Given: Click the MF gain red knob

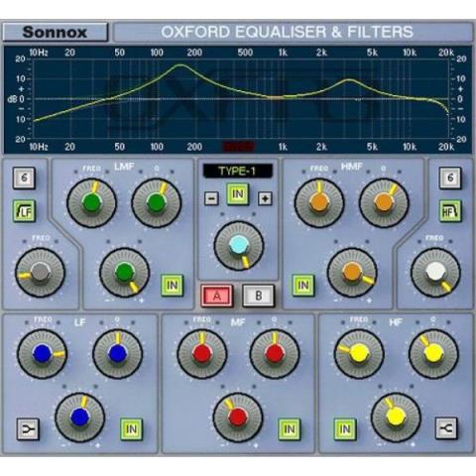Looking at the screenshot, I should [238, 417].
